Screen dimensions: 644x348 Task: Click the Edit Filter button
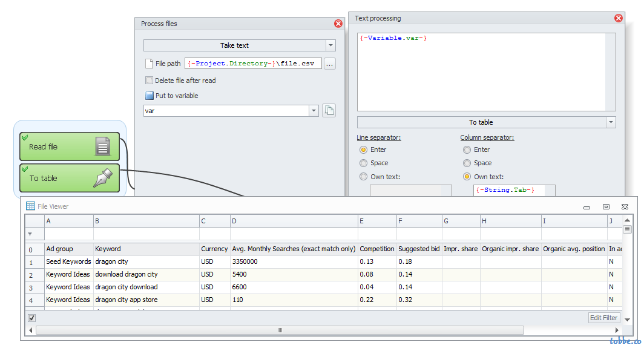[x=603, y=318]
